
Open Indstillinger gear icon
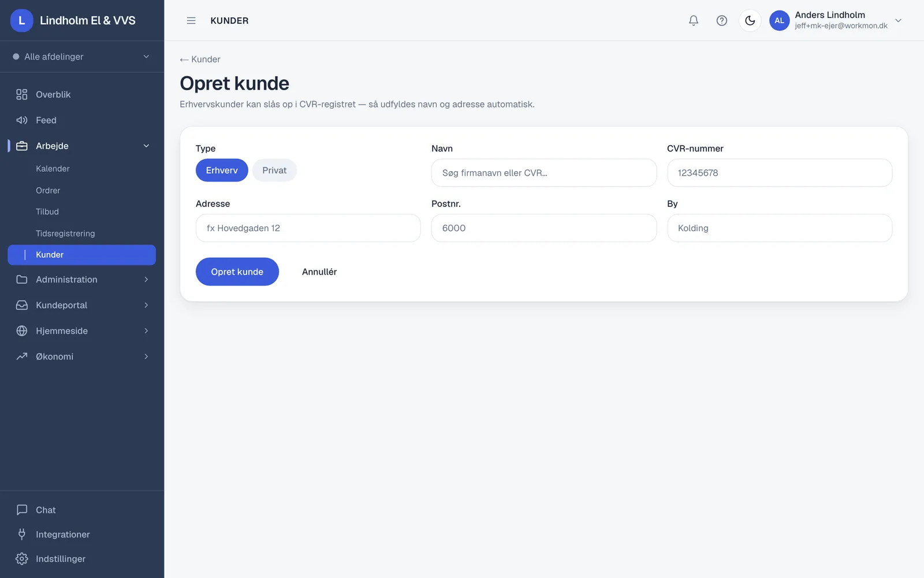pyautogui.click(x=22, y=559)
